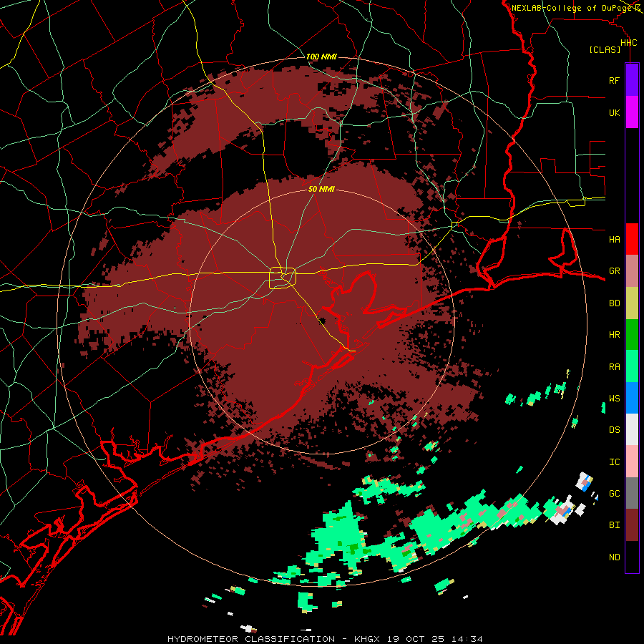Click the brown BI legend swatch
The width and height of the screenshot is (644, 644).
(x=632, y=525)
